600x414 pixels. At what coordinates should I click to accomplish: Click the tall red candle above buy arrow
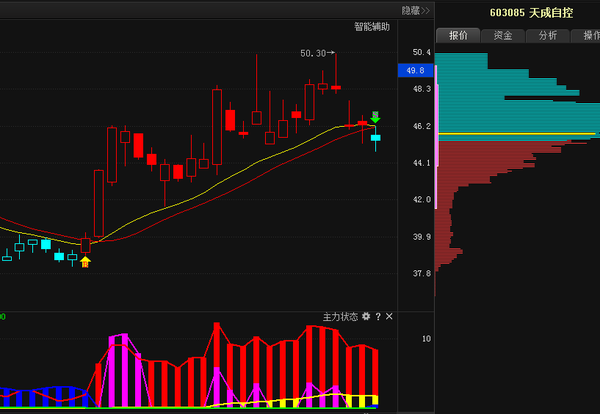pos(99,203)
